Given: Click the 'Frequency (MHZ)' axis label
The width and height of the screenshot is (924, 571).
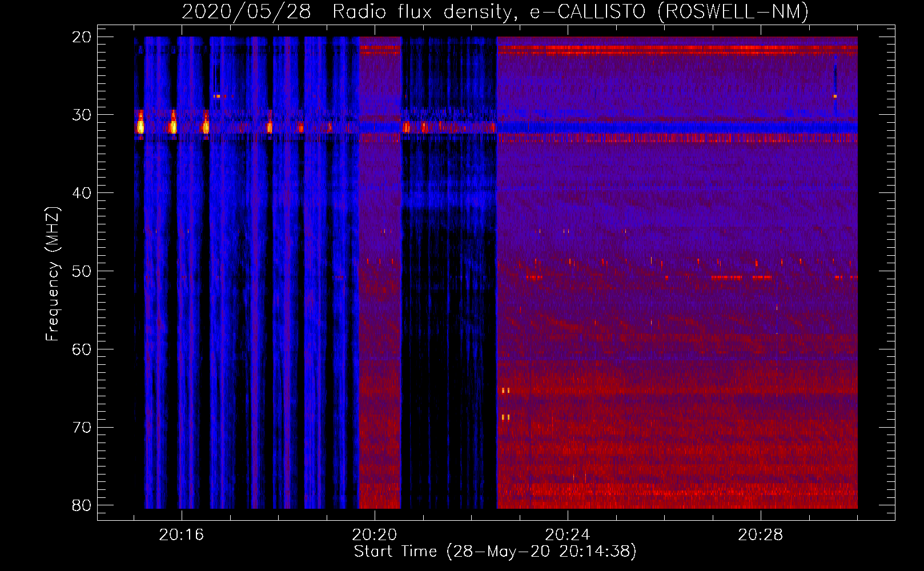Looking at the screenshot, I should (x=53, y=274).
